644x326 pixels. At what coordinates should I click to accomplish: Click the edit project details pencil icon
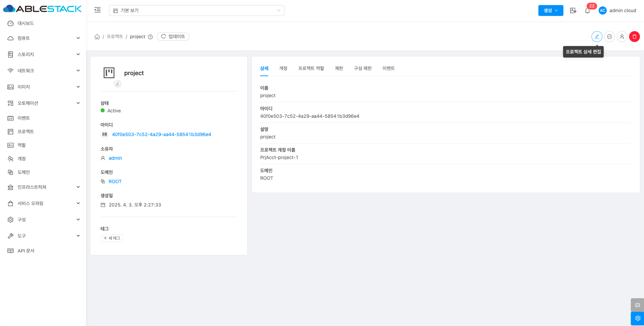coord(597,37)
